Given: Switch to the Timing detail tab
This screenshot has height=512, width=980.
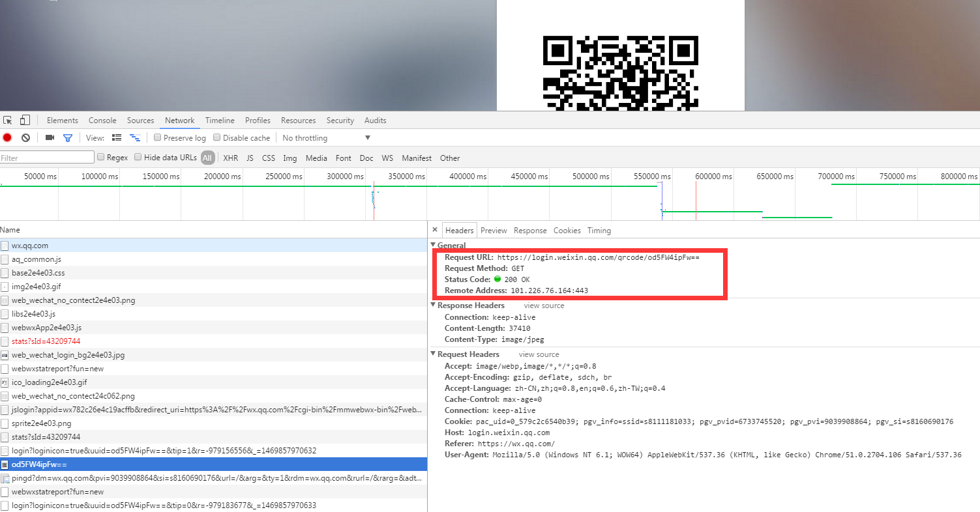Looking at the screenshot, I should (x=599, y=231).
